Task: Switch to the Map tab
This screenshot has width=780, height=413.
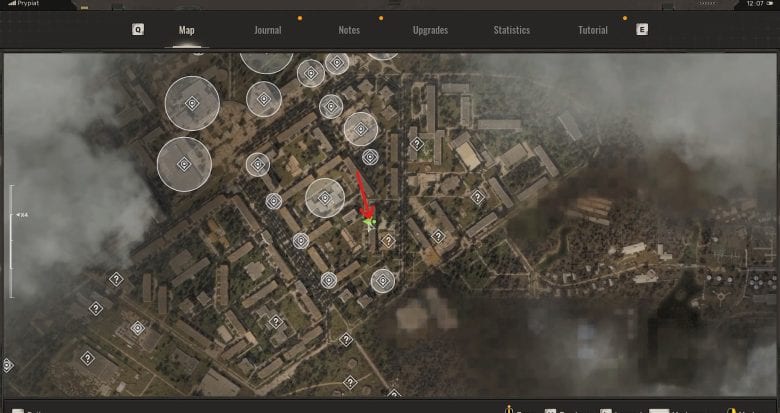Action: [x=187, y=30]
